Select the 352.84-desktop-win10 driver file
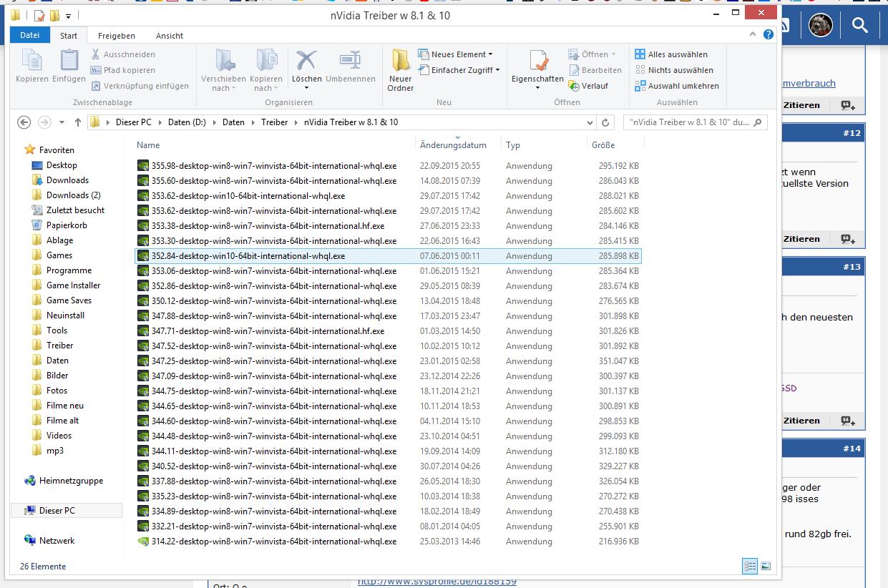The height and width of the screenshot is (588, 888). coord(388,256)
